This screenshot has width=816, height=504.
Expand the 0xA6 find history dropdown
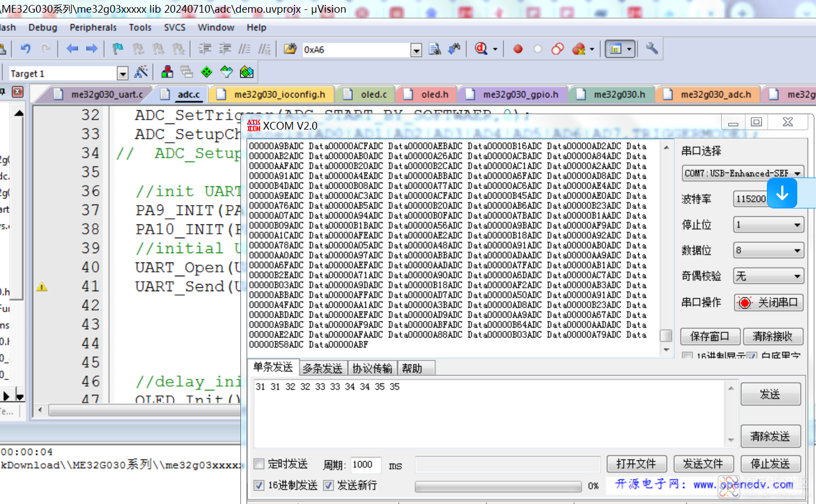pyautogui.click(x=416, y=50)
